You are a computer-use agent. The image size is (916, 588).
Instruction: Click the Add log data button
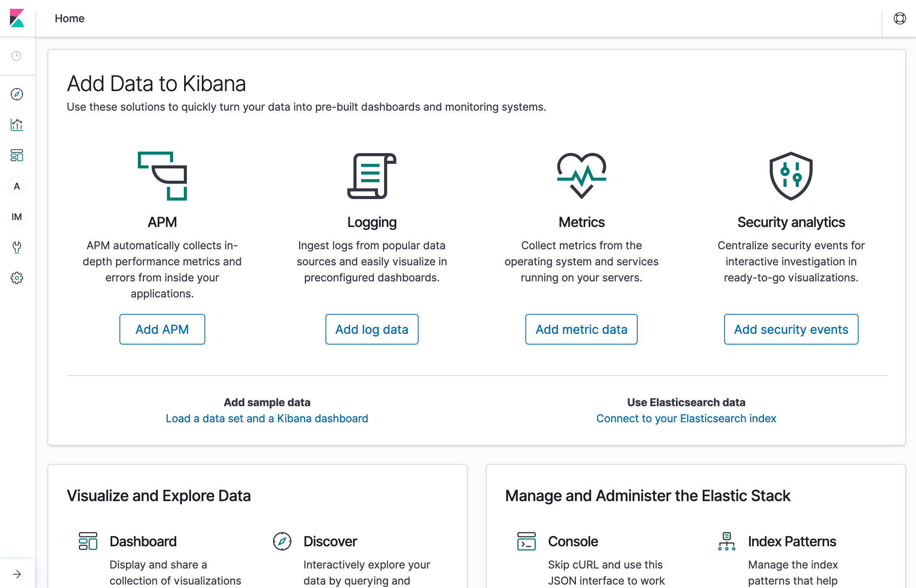click(x=372, y=329)
